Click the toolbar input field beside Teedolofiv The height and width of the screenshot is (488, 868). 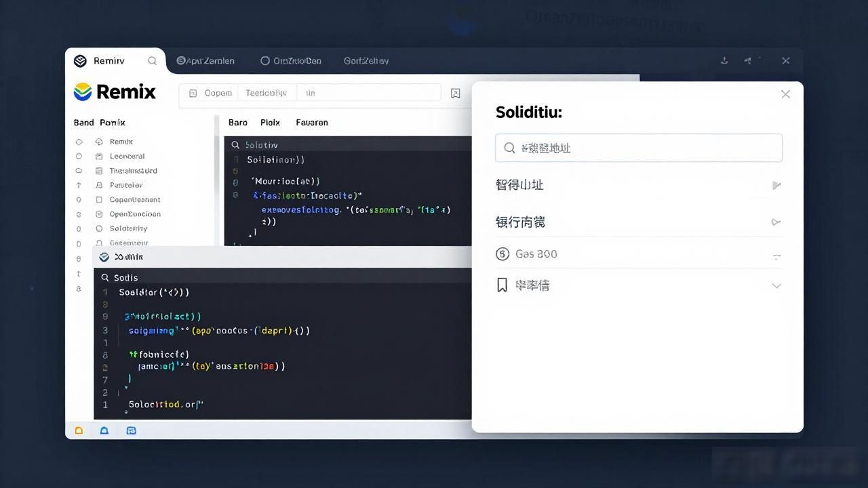click(x=368, y=93)
